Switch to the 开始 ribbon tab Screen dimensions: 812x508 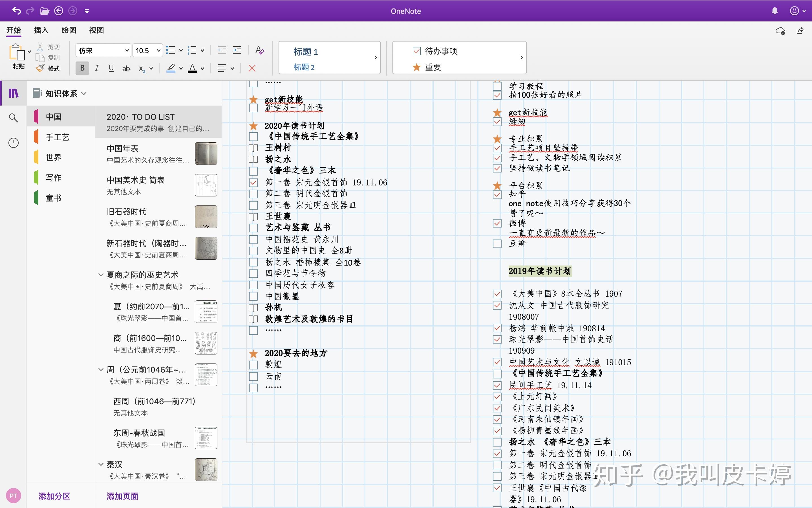[14, 30]
